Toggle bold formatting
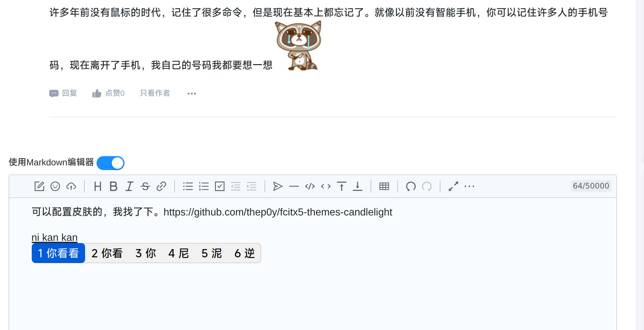This screenshot has height=330, width=644. (113, 186)
